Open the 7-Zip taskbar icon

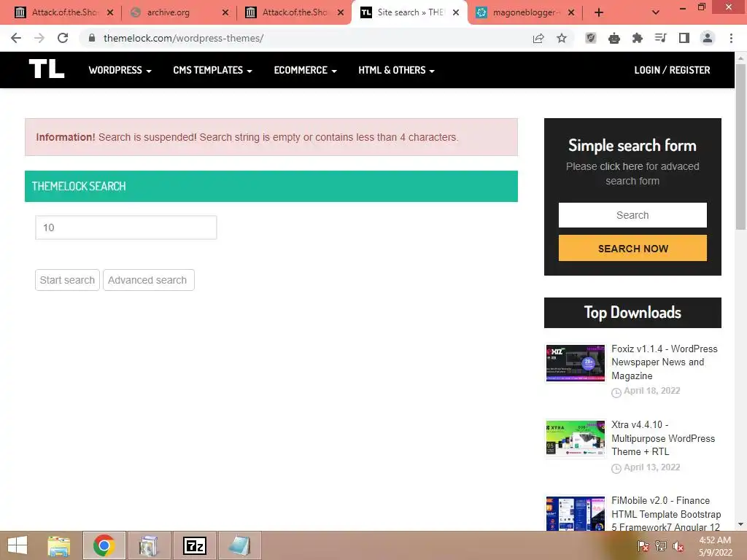[194, 545]
